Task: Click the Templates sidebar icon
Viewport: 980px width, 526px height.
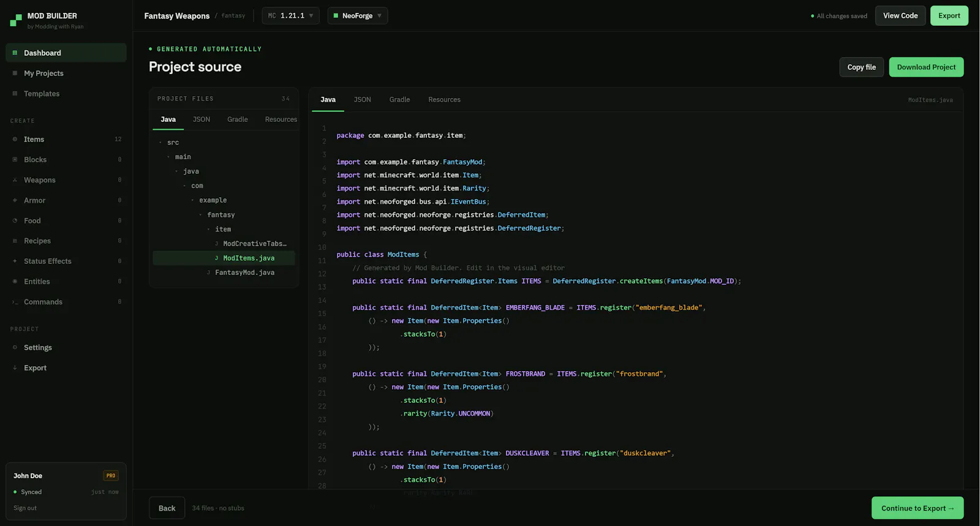Action: click(x=15, y=94)
